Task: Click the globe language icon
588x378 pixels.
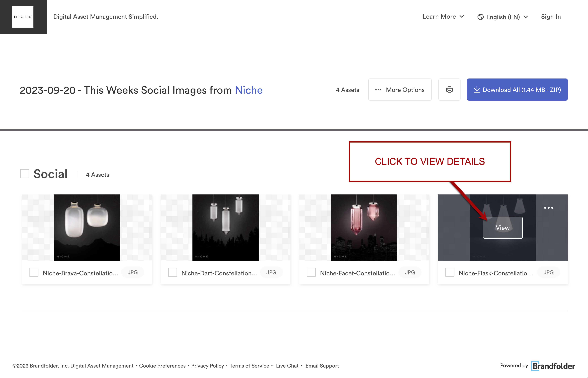Action: pos(480,17)
